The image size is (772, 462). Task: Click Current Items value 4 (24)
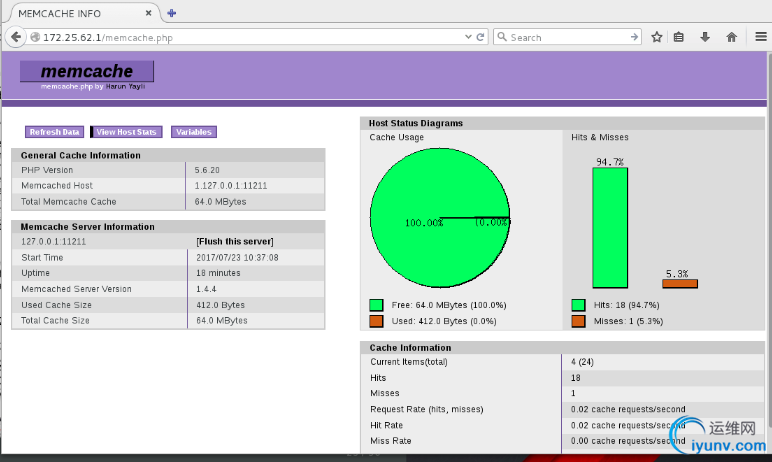click(x=582, y=362)
